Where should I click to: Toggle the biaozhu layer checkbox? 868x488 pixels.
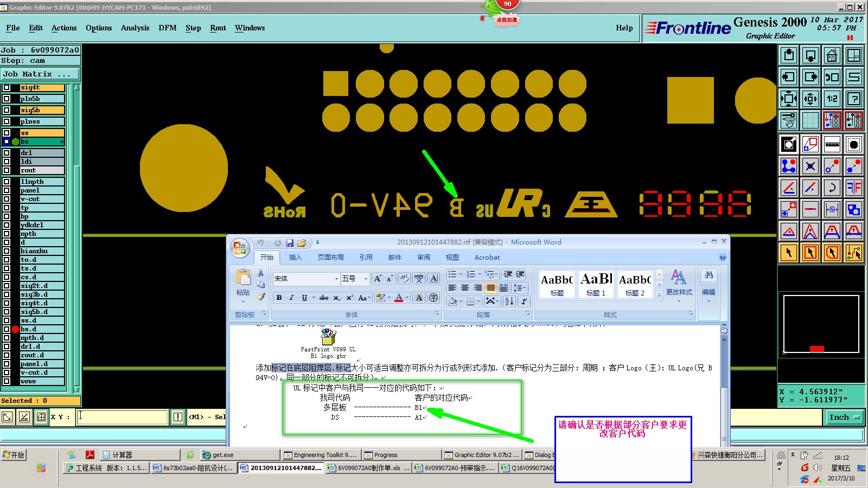(x=7, y=251)
